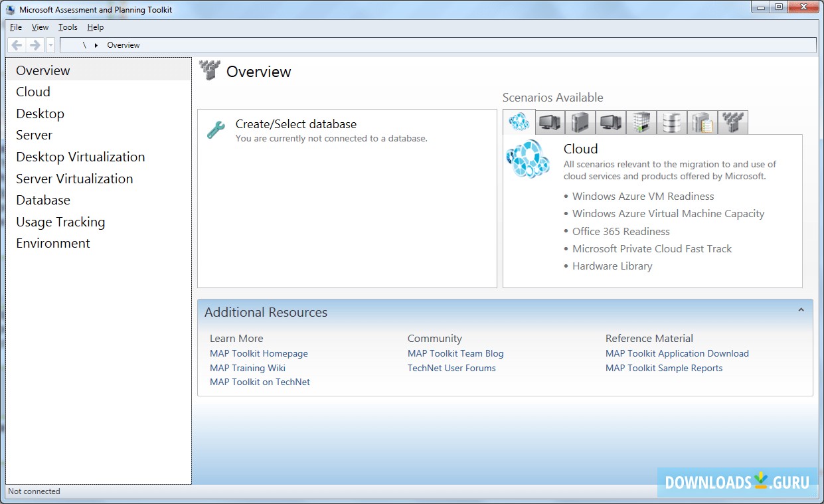Click Office 365 Readiness scenario
The image size is (824, 504).
tap(621, 231)
